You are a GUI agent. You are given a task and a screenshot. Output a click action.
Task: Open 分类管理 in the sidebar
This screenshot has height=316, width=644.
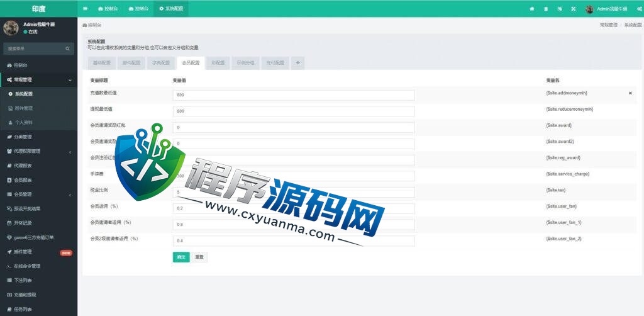click(38, 137)
